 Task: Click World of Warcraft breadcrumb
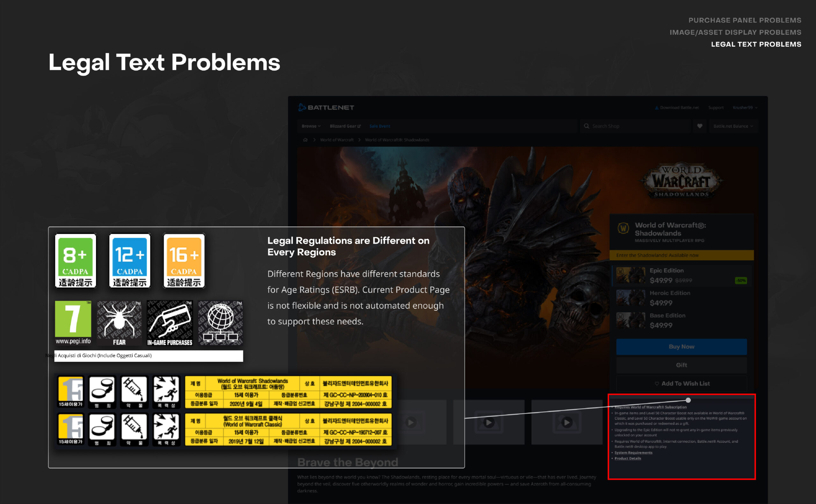337,140
